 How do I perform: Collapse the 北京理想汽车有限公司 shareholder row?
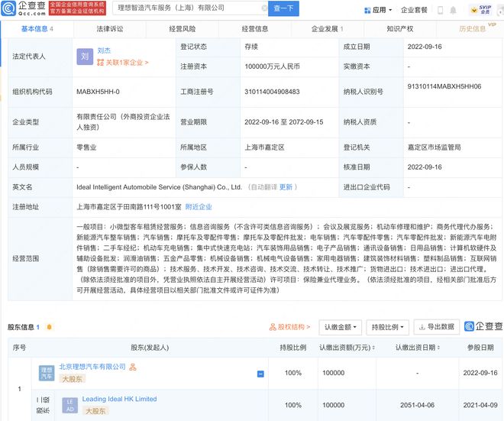(260, 374)
